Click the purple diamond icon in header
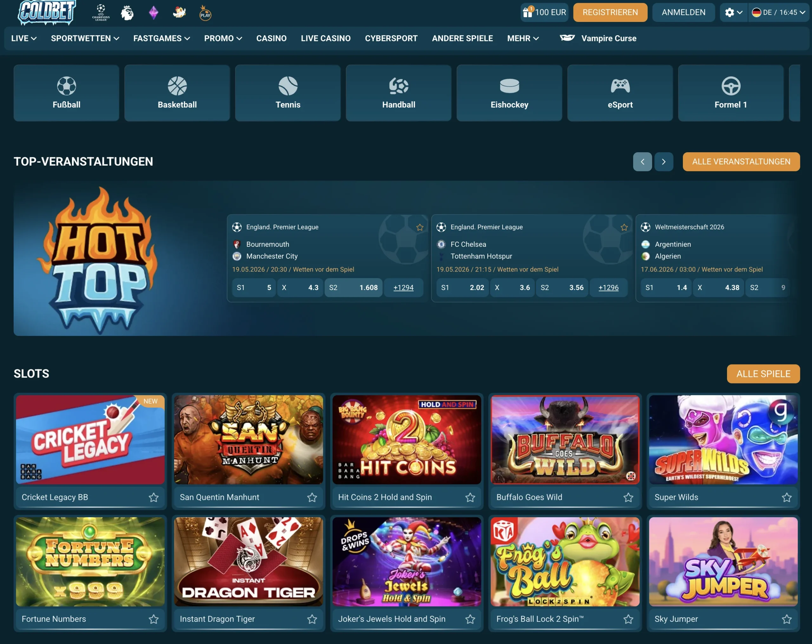This screenshot has width=812, height=644. point(153,13)
